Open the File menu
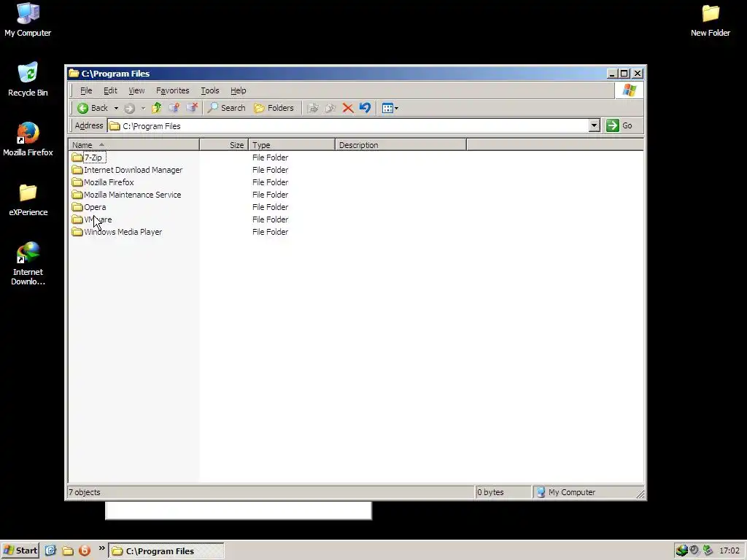The height and width of the screenshot is (560, 747). [86, 90]
